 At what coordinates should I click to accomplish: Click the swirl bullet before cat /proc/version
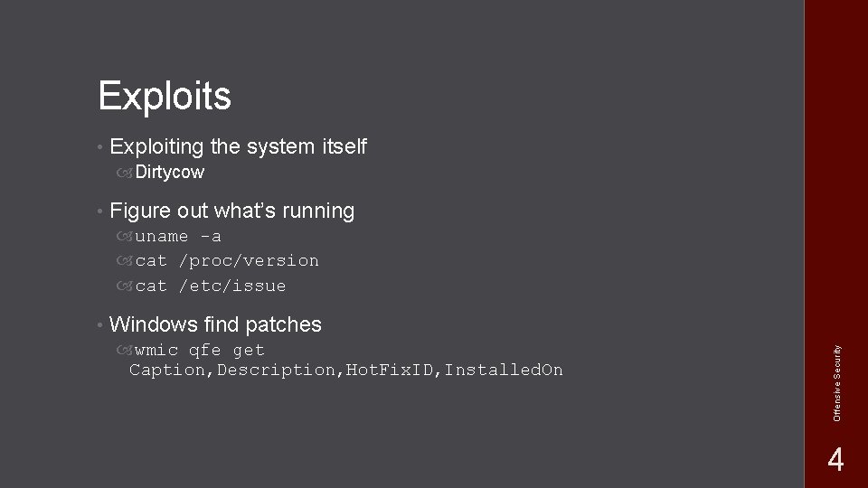(125, 260)
